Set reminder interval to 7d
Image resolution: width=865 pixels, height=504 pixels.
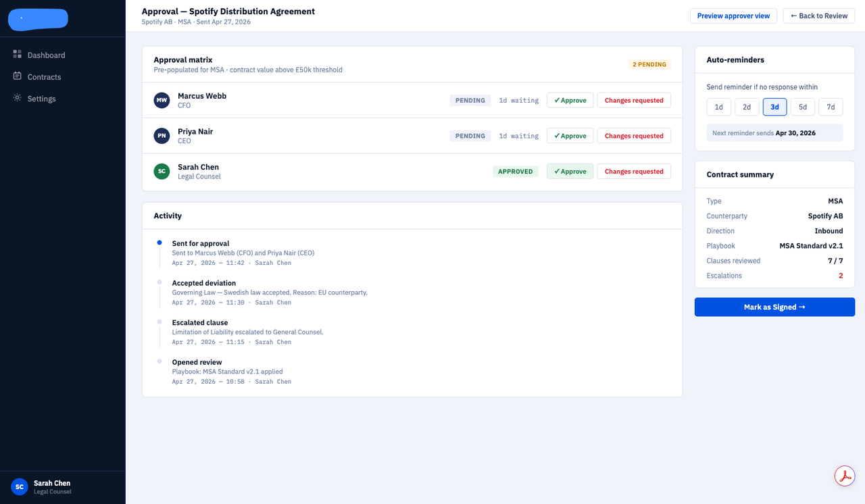(831, 107)
